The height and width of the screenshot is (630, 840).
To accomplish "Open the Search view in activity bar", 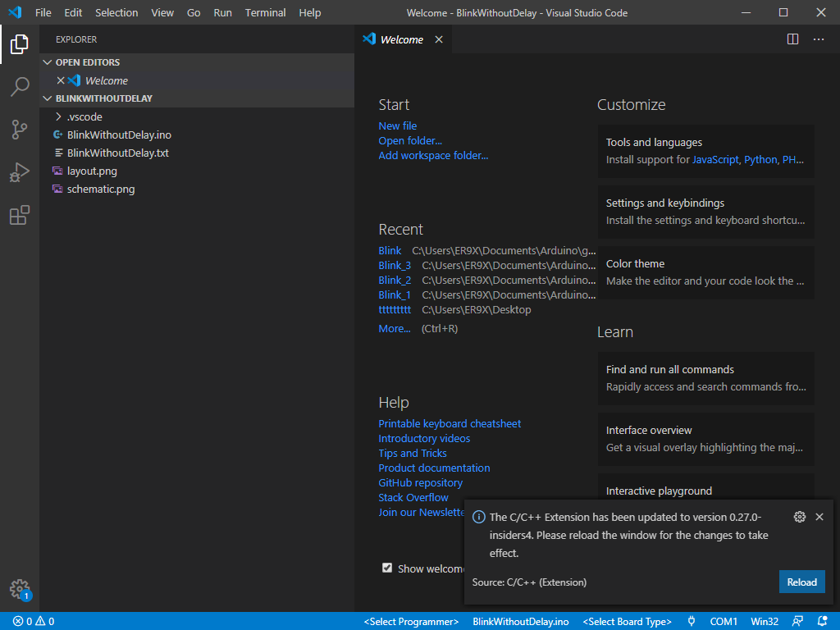I will tap(20, 87).
